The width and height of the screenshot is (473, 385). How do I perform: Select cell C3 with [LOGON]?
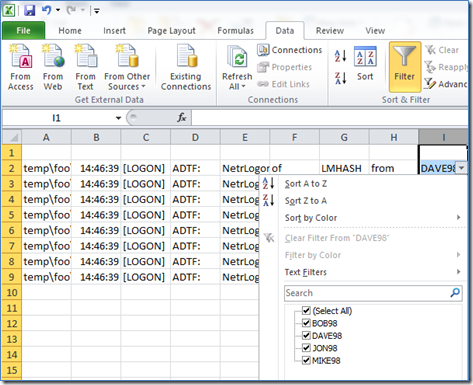(x=146, y=184)
